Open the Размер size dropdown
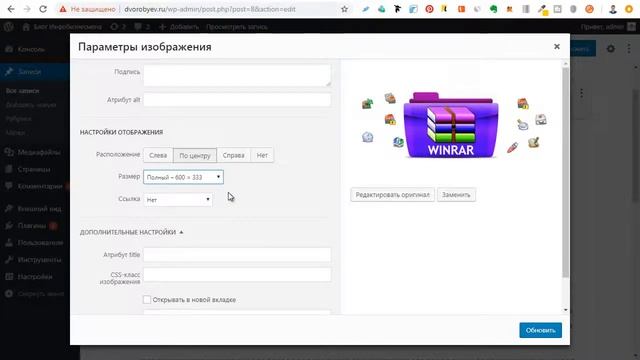This screenshot has width=640, height=360. [183, 177]
